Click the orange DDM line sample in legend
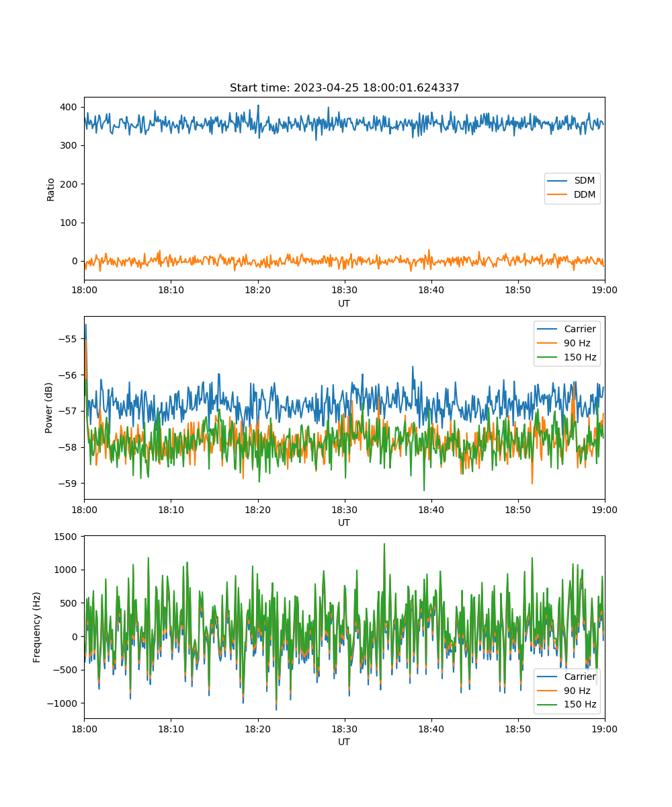672x807 pixels. tap(558, 195)
